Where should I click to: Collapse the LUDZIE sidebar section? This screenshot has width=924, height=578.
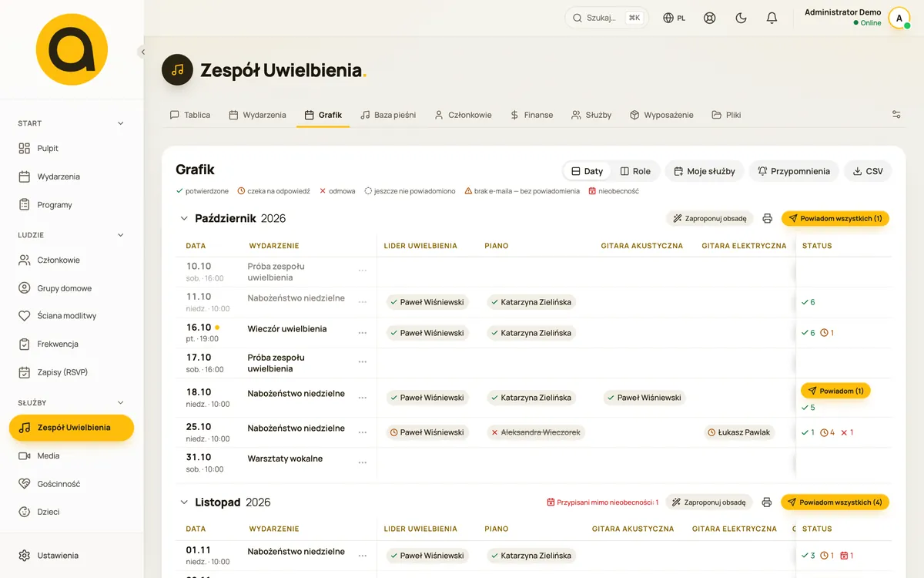[x=120, y=235]
